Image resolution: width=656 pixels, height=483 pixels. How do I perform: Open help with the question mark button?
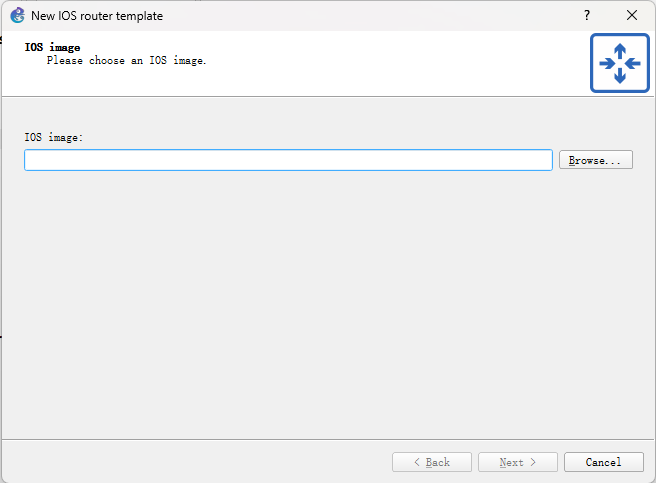pyautogui.click(x=587, y=15)
